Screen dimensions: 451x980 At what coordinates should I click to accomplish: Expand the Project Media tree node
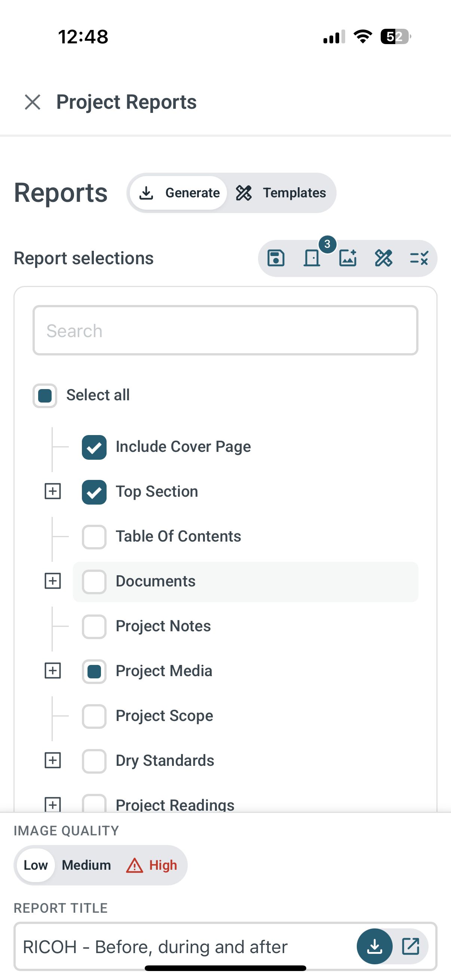coord(52,671)
